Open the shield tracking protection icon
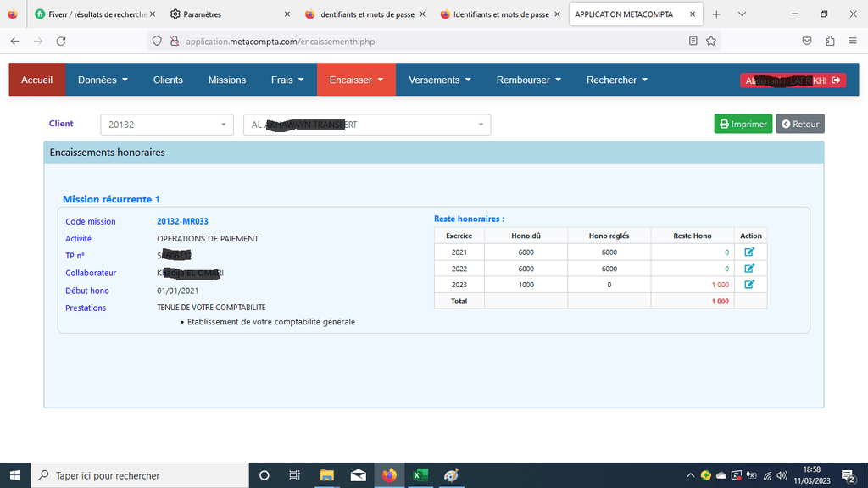The height and width of the screenshot is (488, 868). 157,41
